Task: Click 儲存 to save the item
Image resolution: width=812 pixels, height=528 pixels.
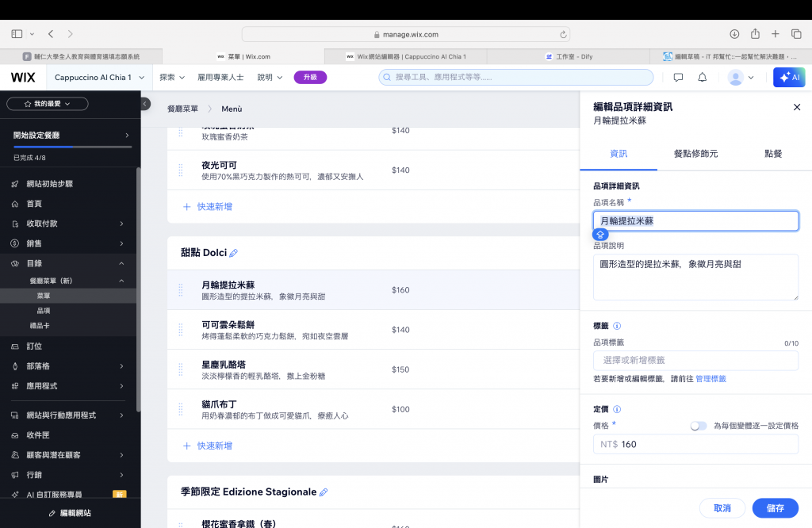Action: click(x=776, y=508)
